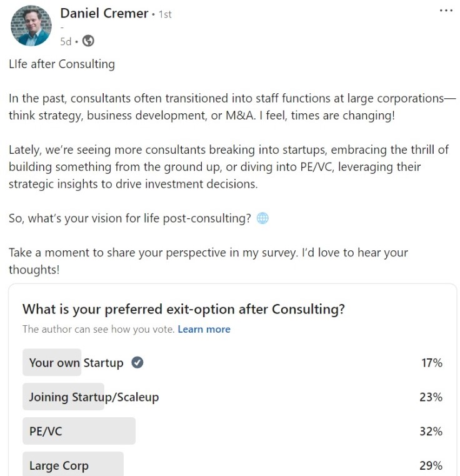This screenshot has height=476, width=460.
Task: Click the LIfe after Consulting headline text
Action: (62, 64)
